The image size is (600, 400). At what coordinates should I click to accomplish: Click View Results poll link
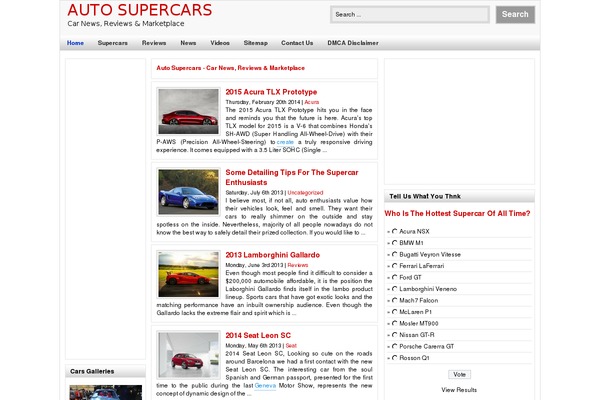point(459,390)
